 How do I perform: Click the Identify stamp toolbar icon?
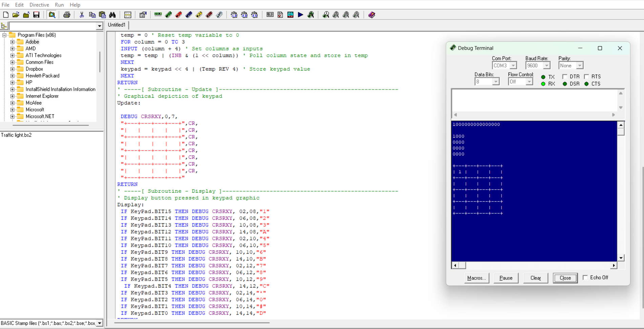(x=270, y=15)
